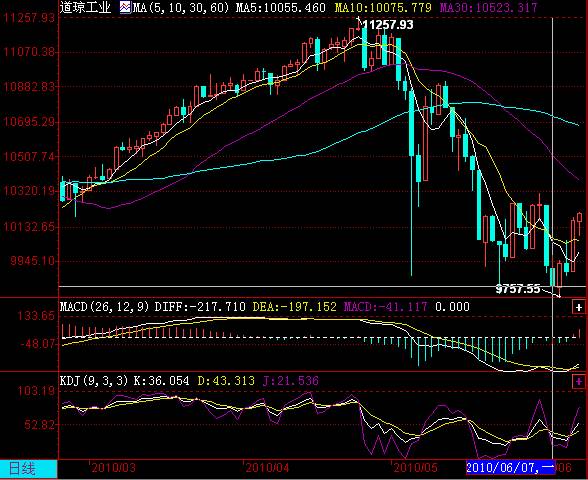Click the highlighted 2010/06/07 cursor date

tap(510, 467)
